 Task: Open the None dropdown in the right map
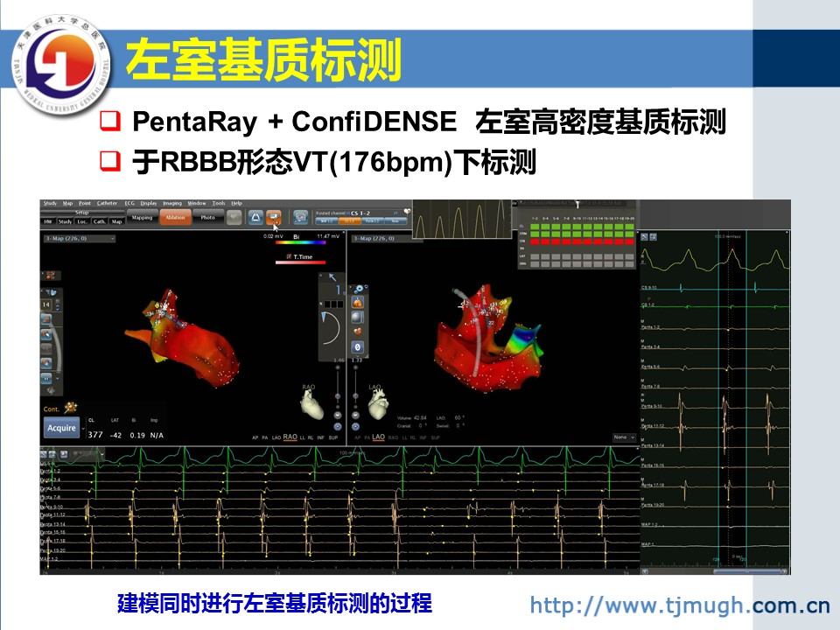[x=624, y=437]
